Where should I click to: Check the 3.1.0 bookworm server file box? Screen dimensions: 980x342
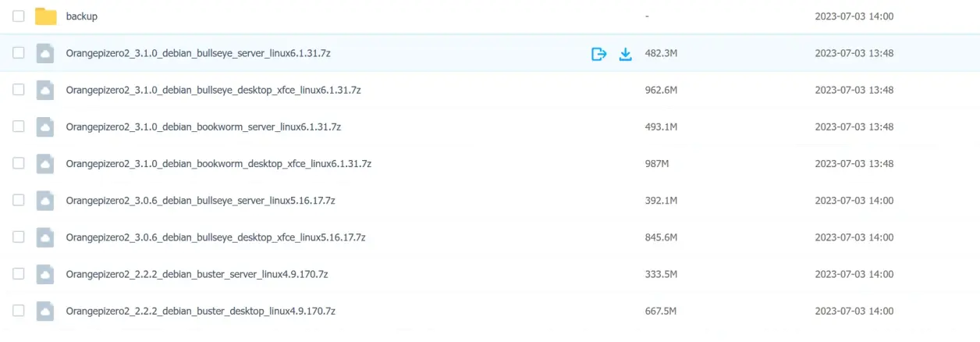[19, 126]
